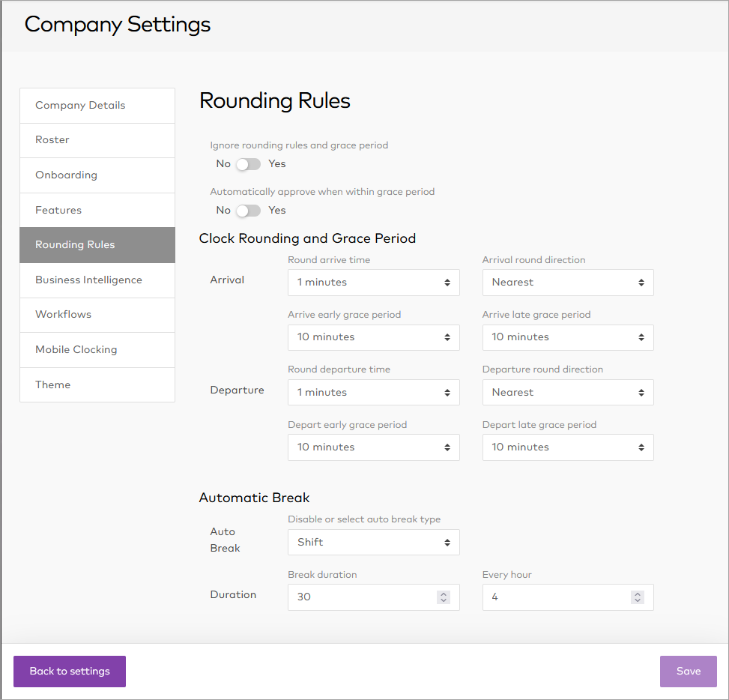Click the Every hour stepper arrows
The height and width of the screenshot is (700, 729).
click(638, 597)
